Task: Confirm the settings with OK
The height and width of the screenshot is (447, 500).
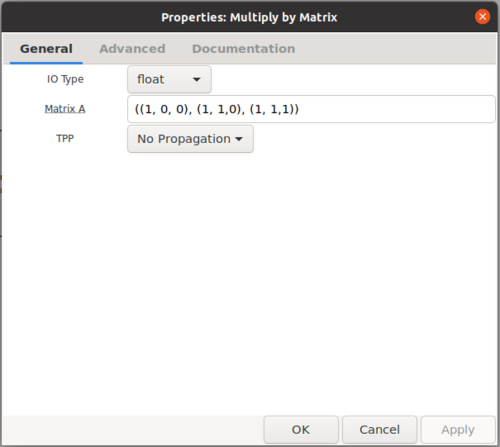Action: [x=301, y=430]
